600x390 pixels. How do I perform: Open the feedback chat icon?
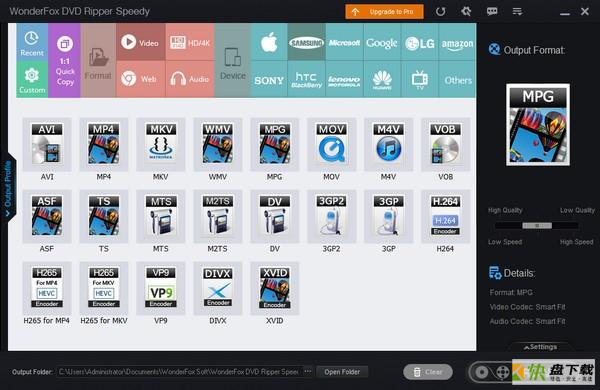point(492,11)
